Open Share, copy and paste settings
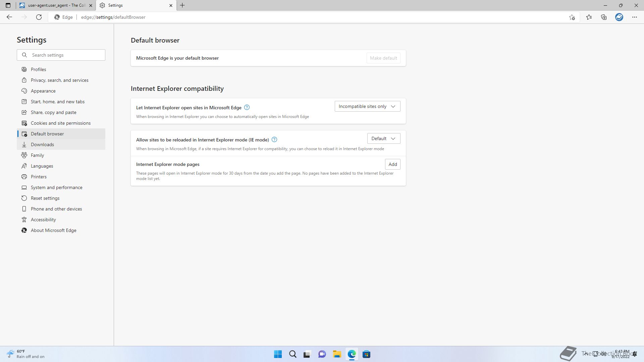Screen dimensions: 644x362 pos(61,112)
